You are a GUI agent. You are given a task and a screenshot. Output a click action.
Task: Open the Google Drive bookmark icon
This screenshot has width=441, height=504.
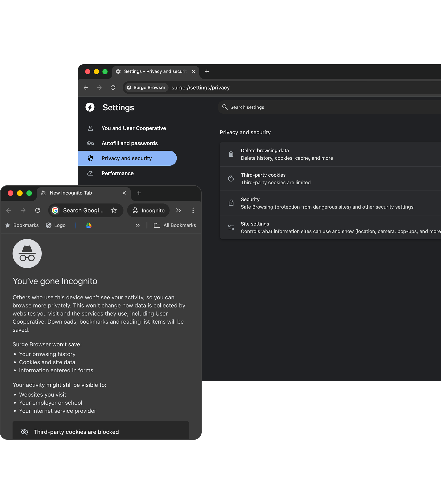click(89, 225)
